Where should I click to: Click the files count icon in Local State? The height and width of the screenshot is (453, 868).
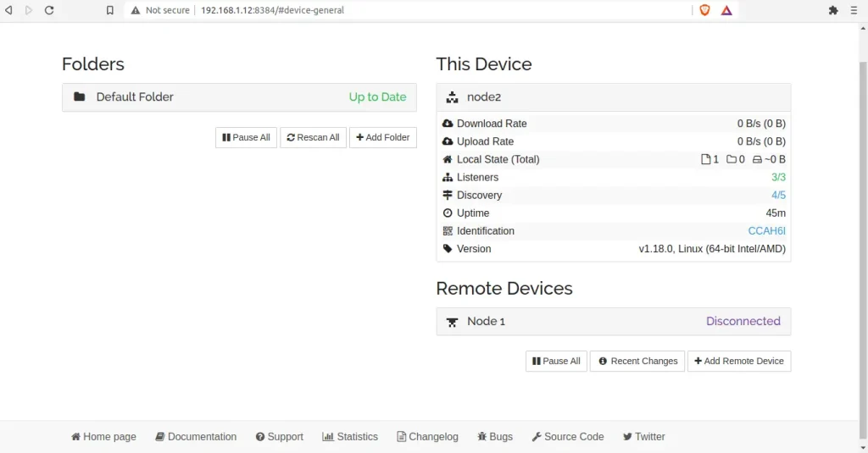coord(705,159)
